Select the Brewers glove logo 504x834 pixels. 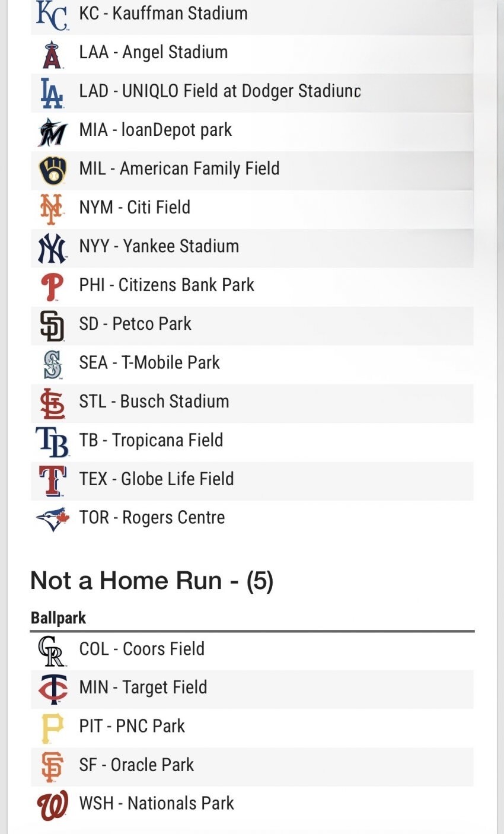[x=52, y=170]
